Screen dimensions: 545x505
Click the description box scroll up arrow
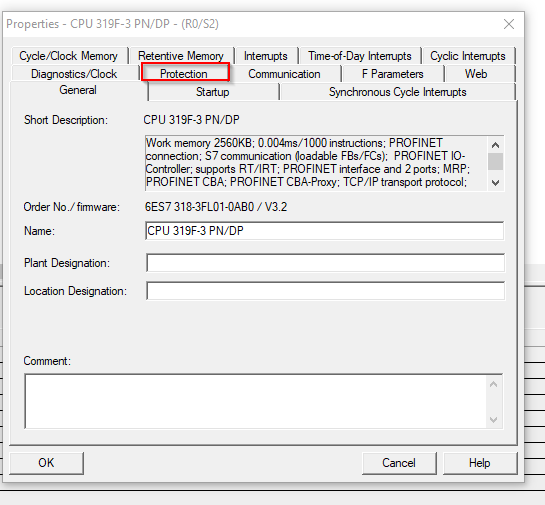point(496,145)
